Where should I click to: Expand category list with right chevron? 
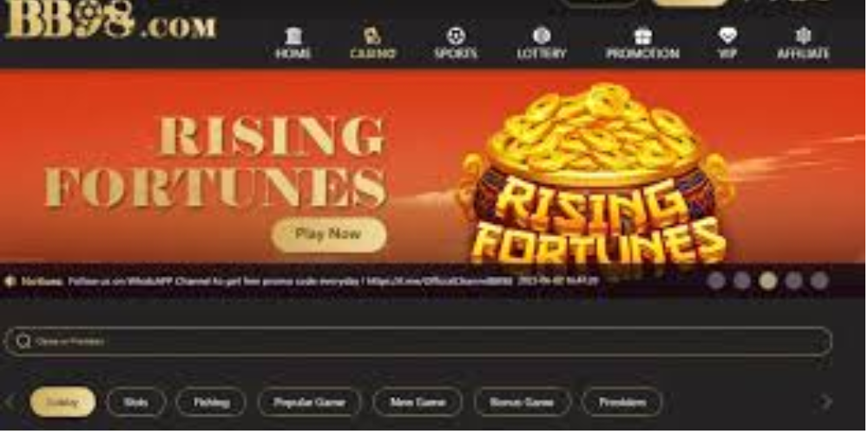coord(826,402)
